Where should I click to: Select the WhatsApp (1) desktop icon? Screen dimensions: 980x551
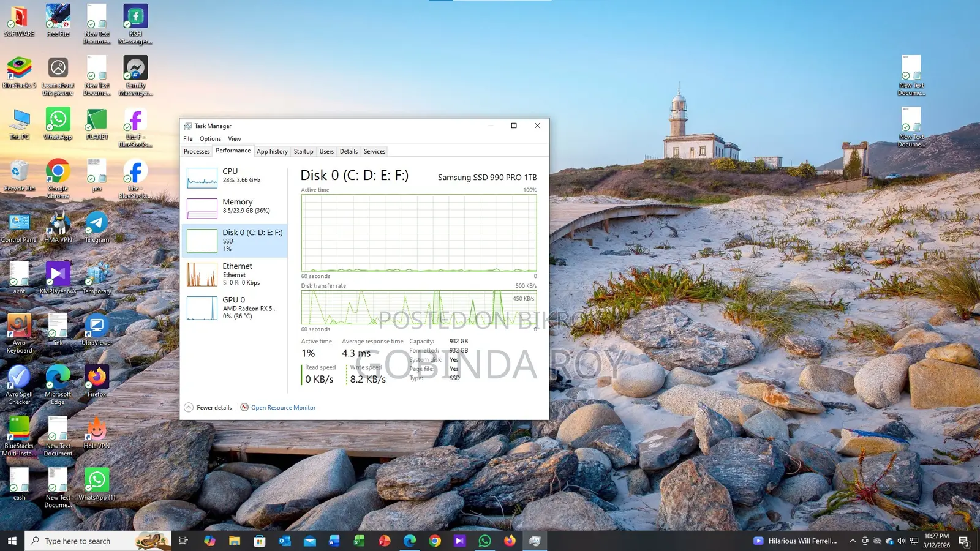97,484
